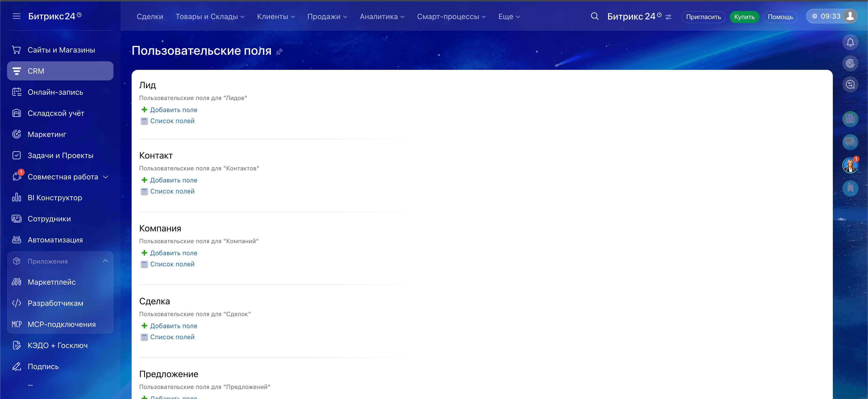Open the notifications bell
The height and width of the screenshot is (399, 868).
pyautogui.click(x=850, y=42)
